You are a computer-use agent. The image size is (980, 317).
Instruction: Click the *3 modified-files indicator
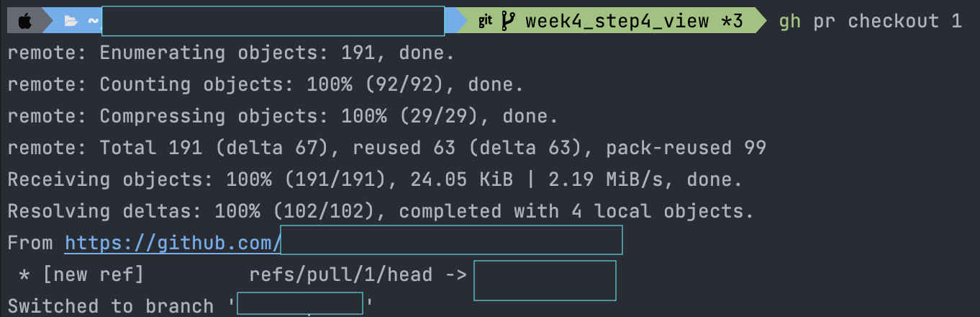click(732, 21)
